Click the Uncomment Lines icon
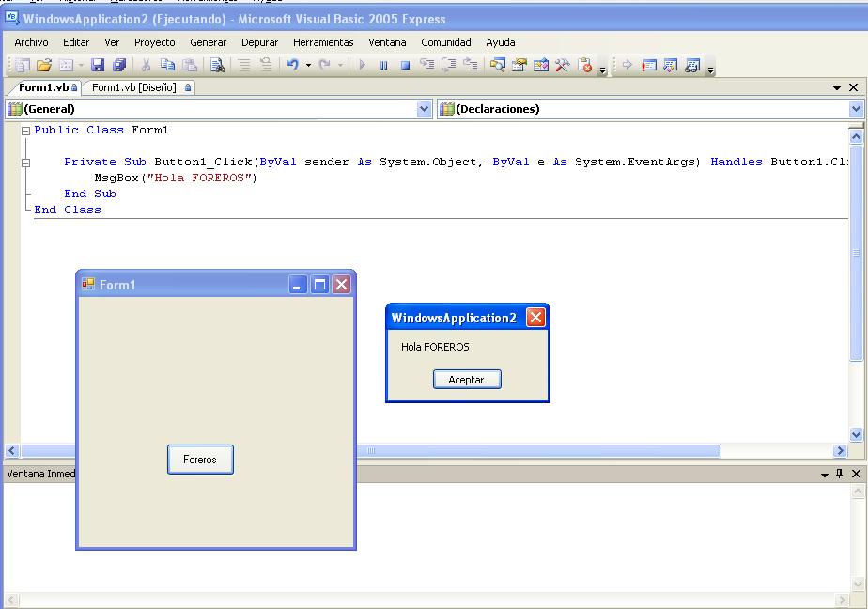The width and height of the screenshot is (868, 609). click(266, 66)
